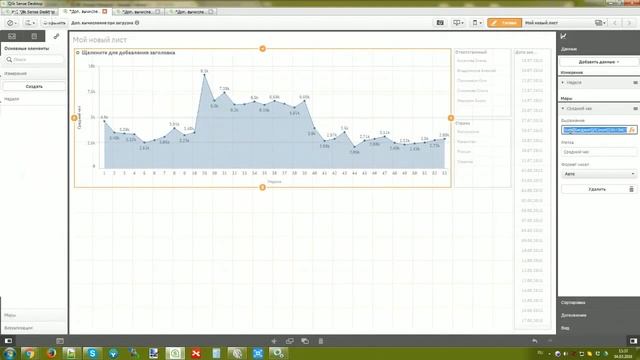Screen dimensions: 640x360
Task: Expand the Measures section in assets panel
Action: tap(34, 315)
